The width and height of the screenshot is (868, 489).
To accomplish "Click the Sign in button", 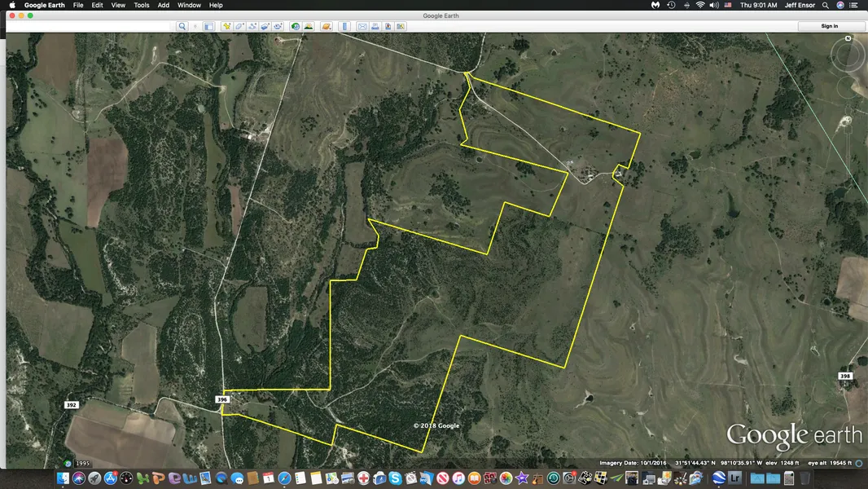I will (829, 26).
